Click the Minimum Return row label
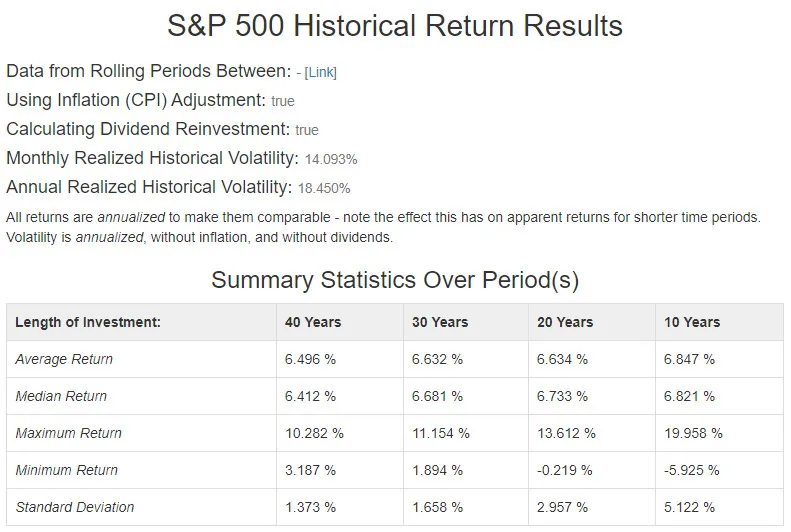The width and height of the screenshot is (791, 532). click(x=67, y=470)
